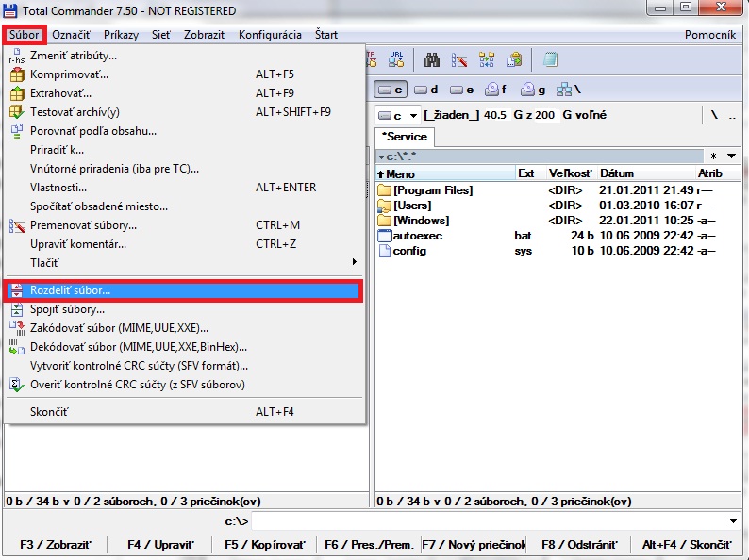Viewport: 749px width, 560px height.
Task: Go to root directory backslash button
Action: [x=714, y=115]
